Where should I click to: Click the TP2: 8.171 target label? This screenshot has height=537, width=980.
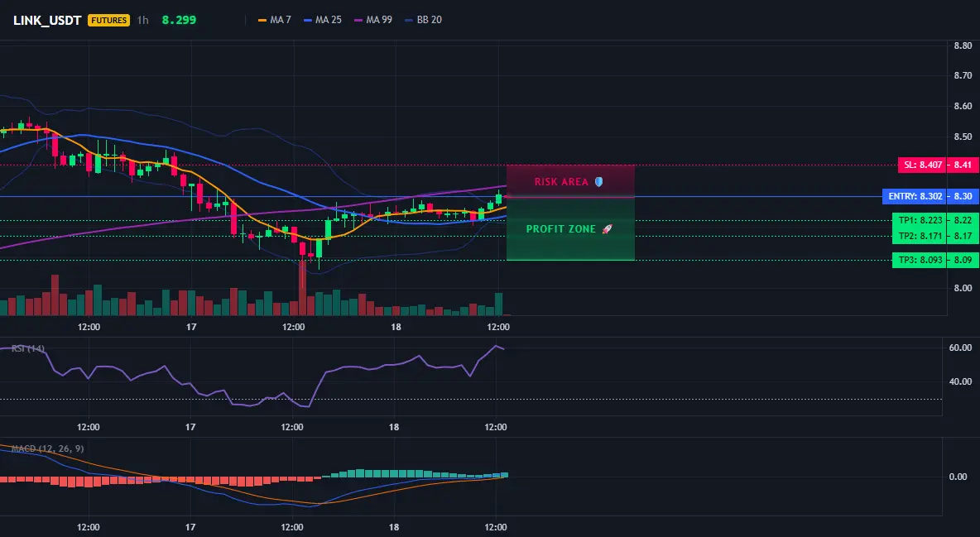(x=920, y=237)
